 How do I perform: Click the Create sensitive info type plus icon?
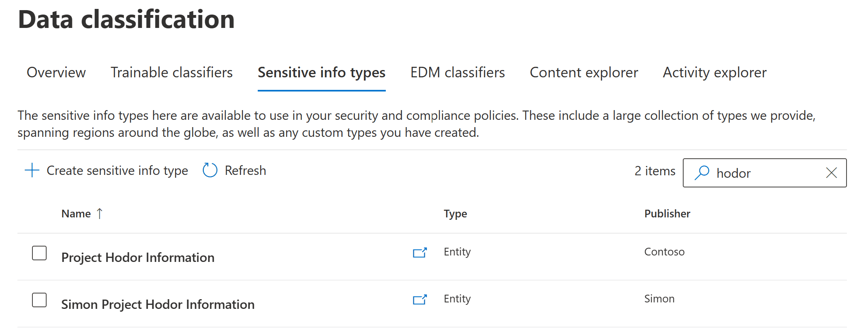[x=31, y=170]
